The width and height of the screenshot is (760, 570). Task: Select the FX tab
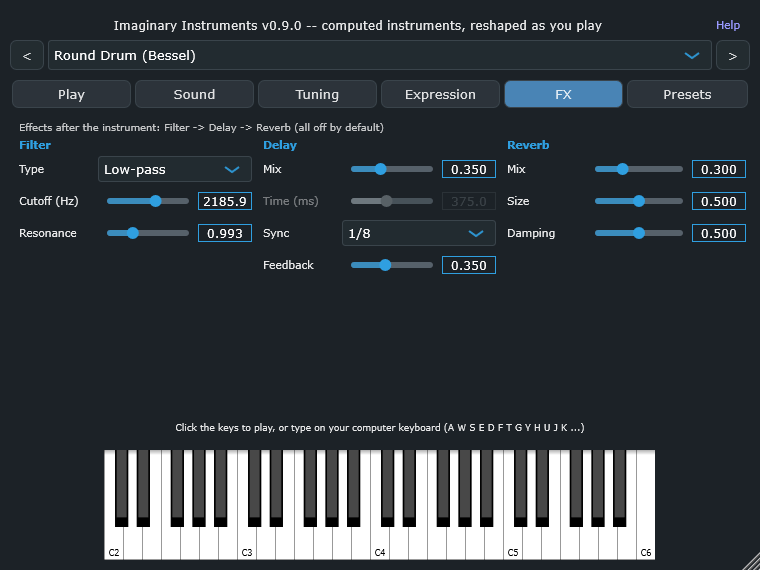563,94
